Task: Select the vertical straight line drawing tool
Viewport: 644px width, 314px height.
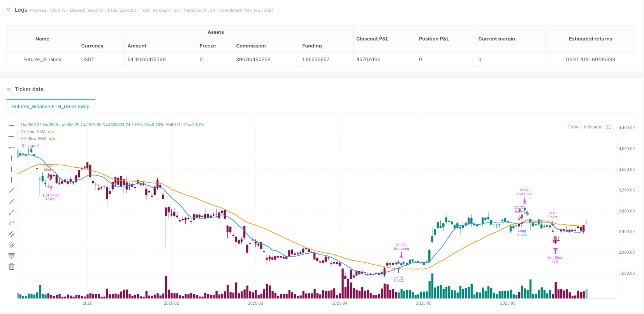Action: point(12,158)
